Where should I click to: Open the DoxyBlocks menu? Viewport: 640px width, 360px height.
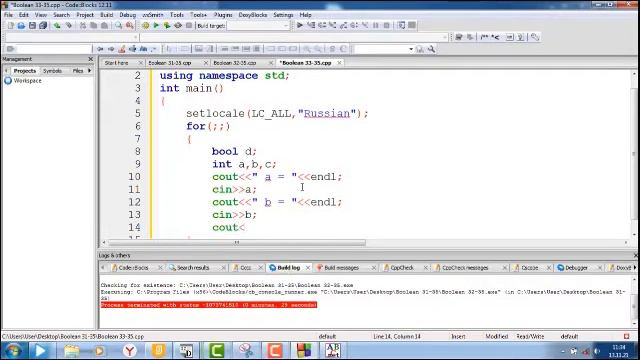click(253, 15)
